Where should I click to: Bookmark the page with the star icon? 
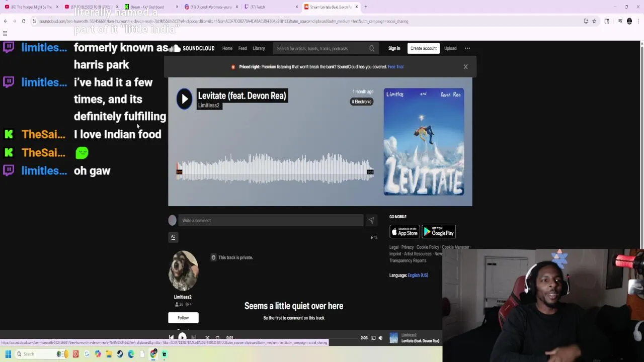coord(594,21)
